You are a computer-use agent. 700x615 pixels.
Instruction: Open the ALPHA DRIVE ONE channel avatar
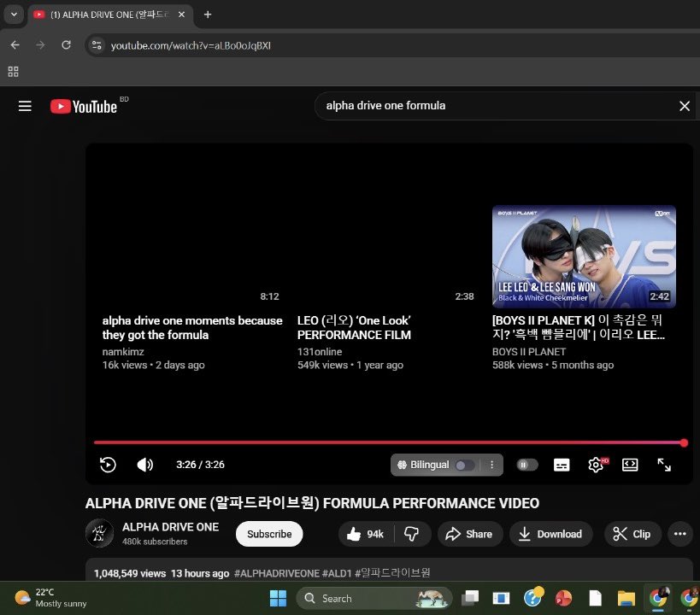click(x=99, y=533)
